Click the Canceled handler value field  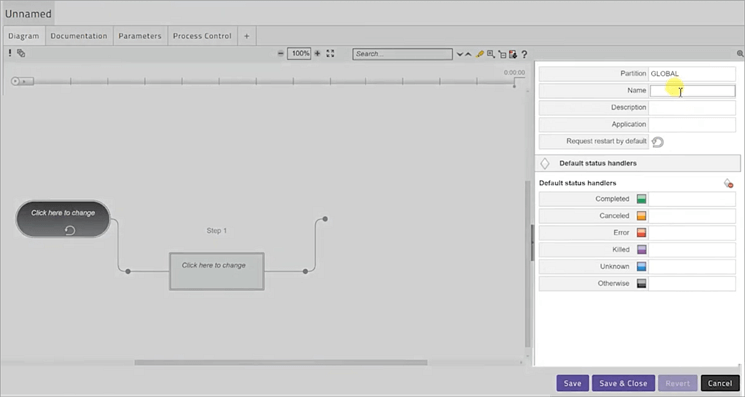tap(692, 216)
